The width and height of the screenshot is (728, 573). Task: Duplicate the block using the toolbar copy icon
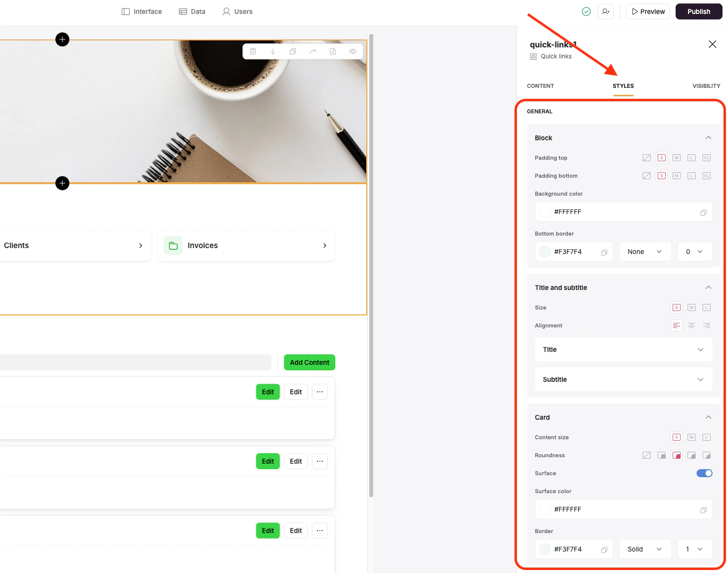coord(293,51)
